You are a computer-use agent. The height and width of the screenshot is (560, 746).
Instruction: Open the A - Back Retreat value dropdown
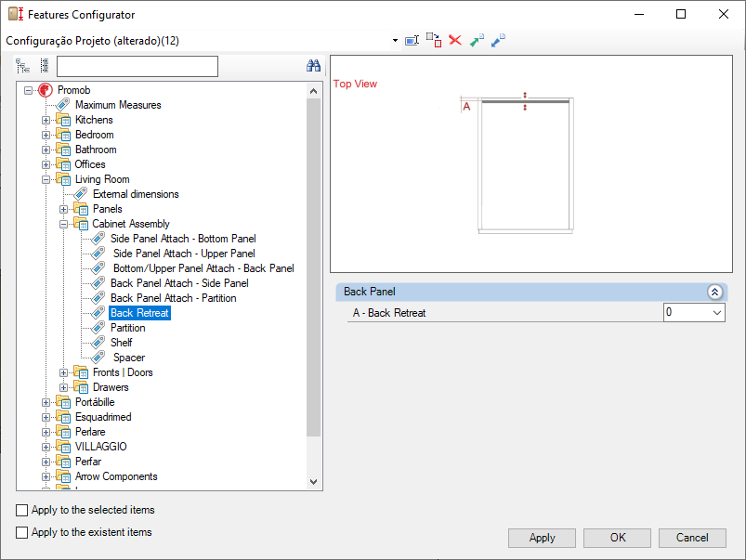pyautogui.click(x=715, y=313)
